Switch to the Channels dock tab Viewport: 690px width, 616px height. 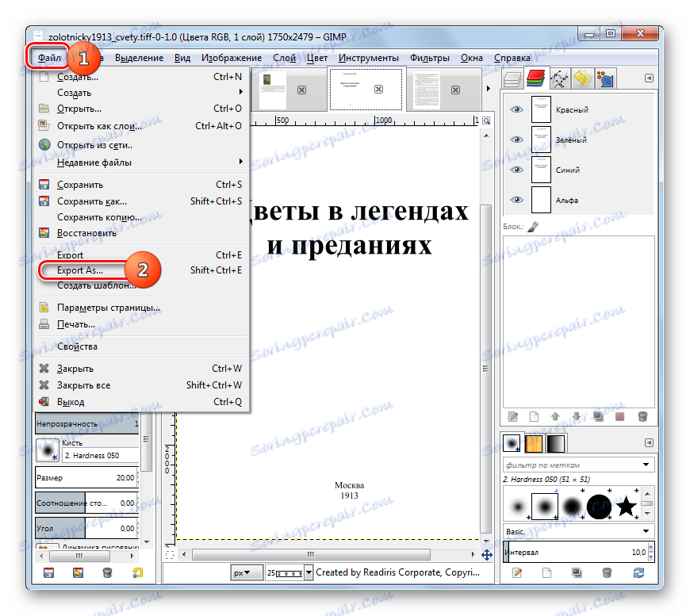[535, 78]
